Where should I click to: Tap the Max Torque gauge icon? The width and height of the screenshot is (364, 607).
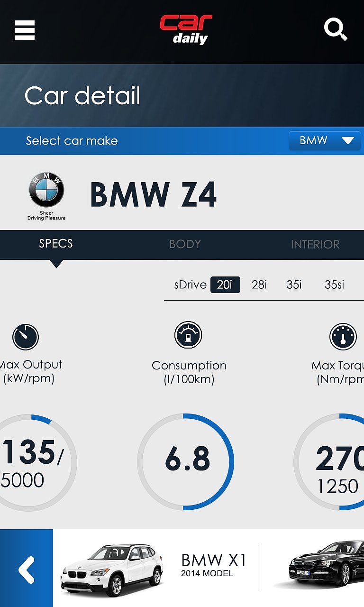tap(343, 337)
